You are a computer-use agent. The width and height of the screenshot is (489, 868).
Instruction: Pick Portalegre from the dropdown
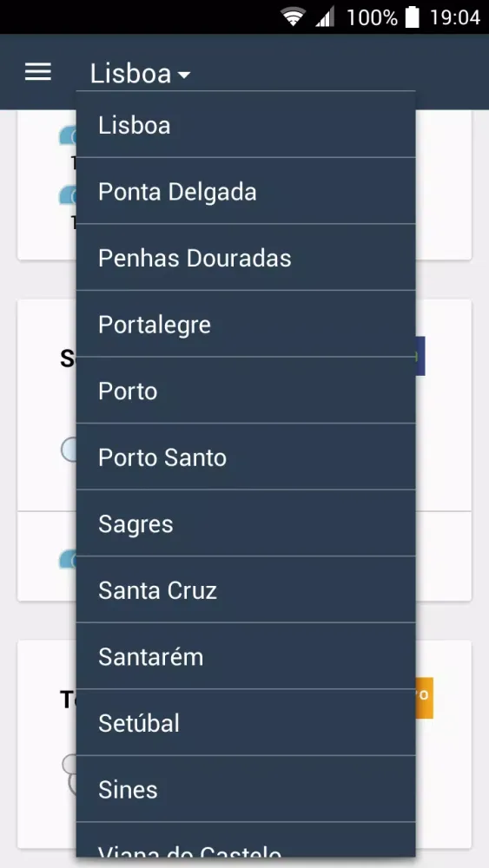click(x=246, y=324)
